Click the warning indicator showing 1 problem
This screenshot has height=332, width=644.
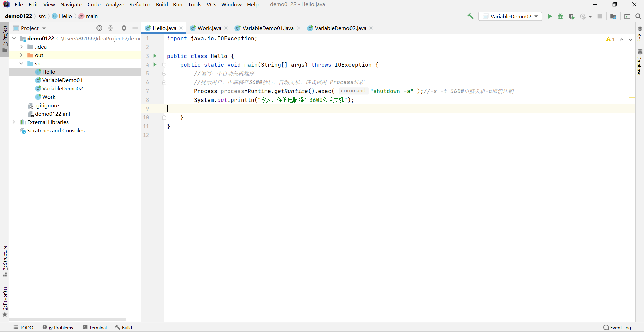click(610, 39)
